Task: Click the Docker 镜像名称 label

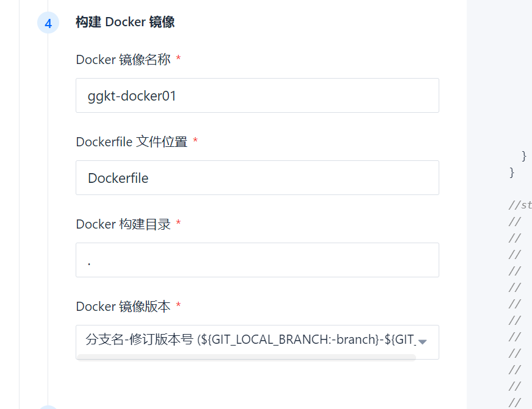Action: pyautogui.click(x=123, y=60)
